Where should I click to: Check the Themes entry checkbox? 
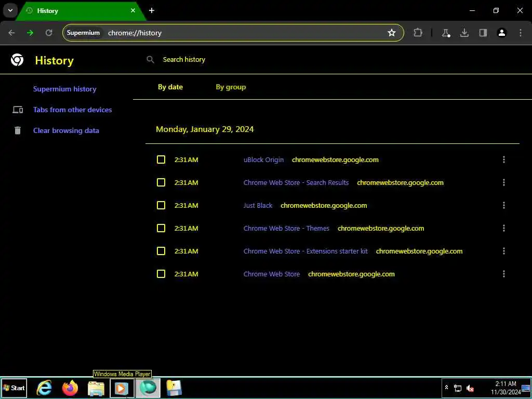(161, 228)
